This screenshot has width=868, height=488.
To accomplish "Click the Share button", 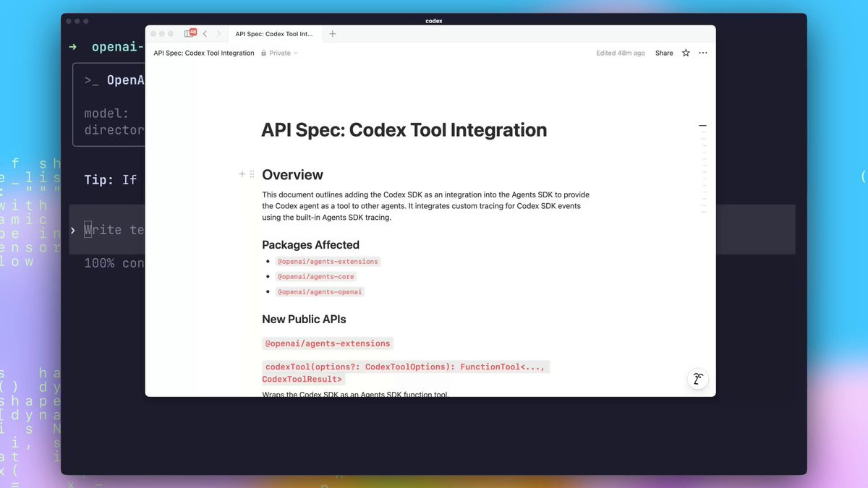I will [x=664, y=53].
